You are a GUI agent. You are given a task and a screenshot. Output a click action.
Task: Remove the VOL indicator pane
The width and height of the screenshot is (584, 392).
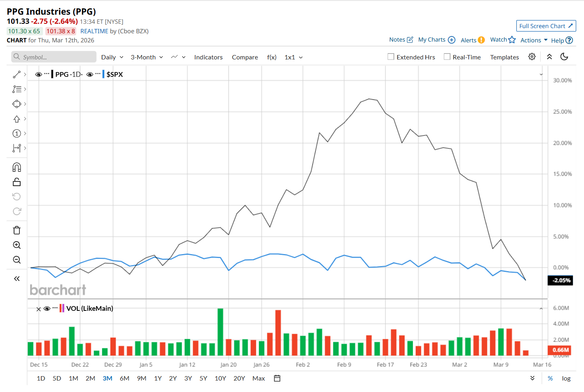click(x=38, y=309)
